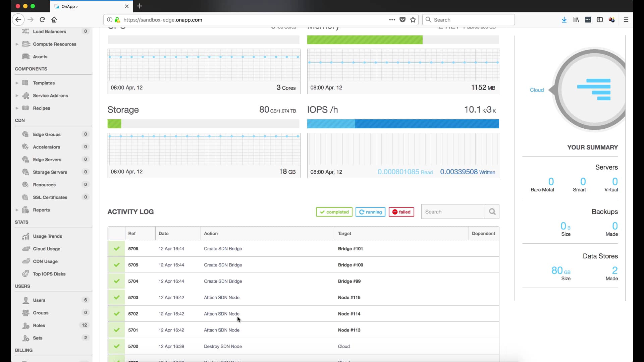Toggle the running filter in Activity Log
644x362 pixels.
pos(370,212)
